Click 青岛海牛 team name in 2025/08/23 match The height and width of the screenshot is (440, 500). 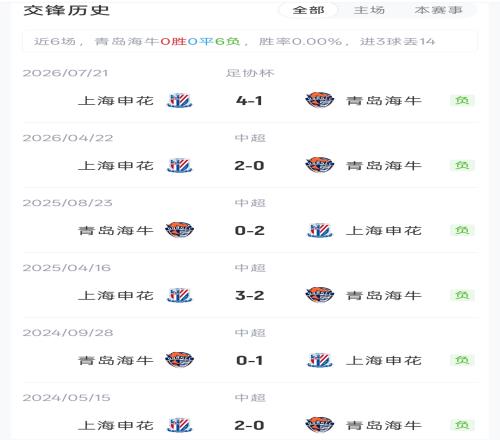(x=116, y=230)
